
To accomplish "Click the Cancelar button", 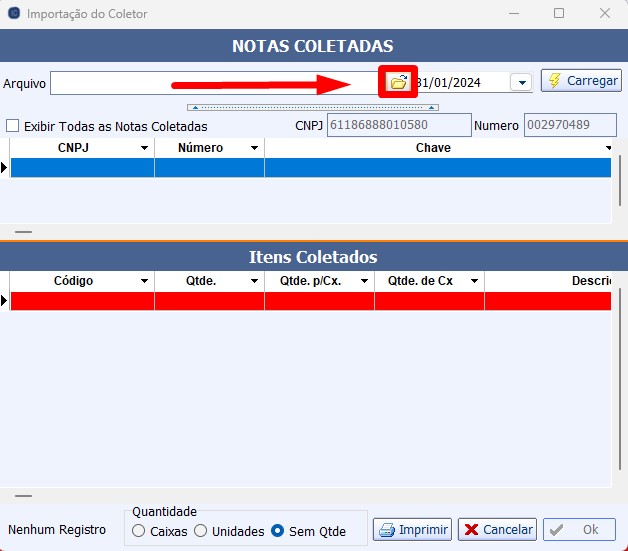I will coord(497,529).
